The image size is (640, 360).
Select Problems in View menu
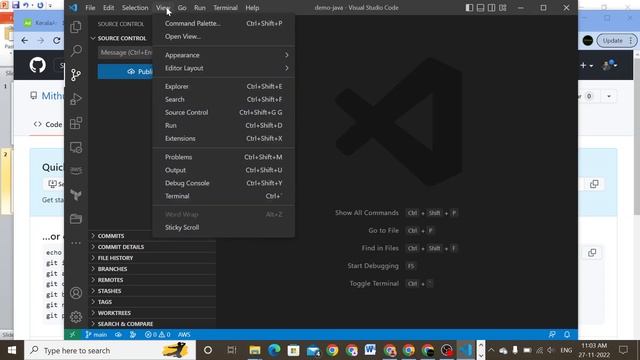point(223,157)
